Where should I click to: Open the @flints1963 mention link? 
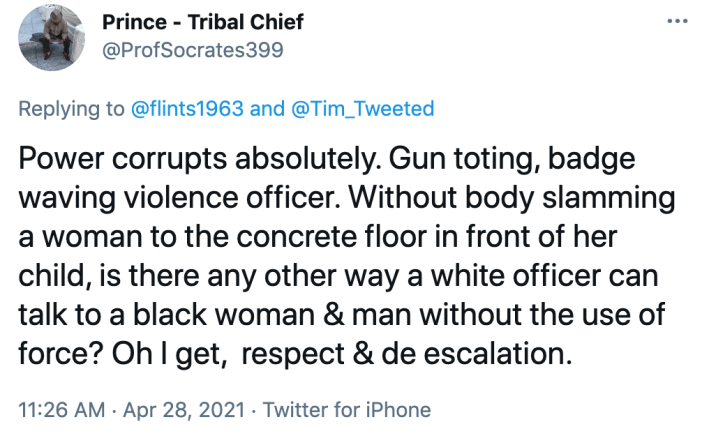tap(188, 109)
